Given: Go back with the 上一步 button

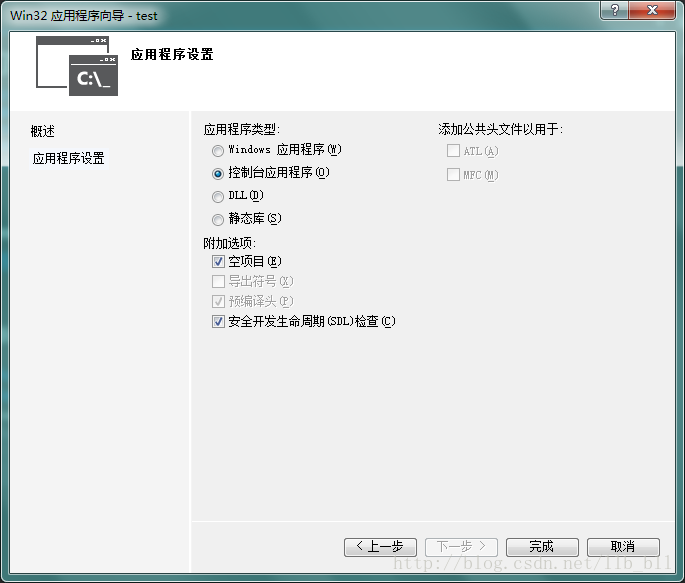Looking at the screenshot, I should [x=380, y=547].
